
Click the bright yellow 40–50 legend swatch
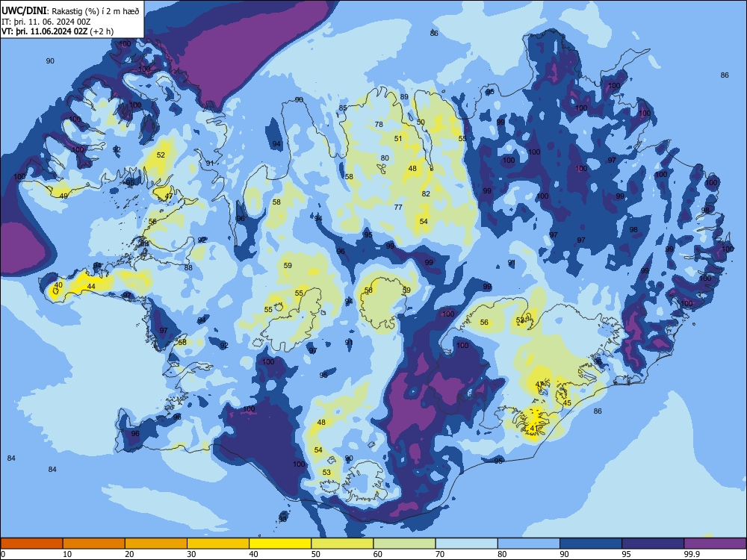click(x=280, y=544)
